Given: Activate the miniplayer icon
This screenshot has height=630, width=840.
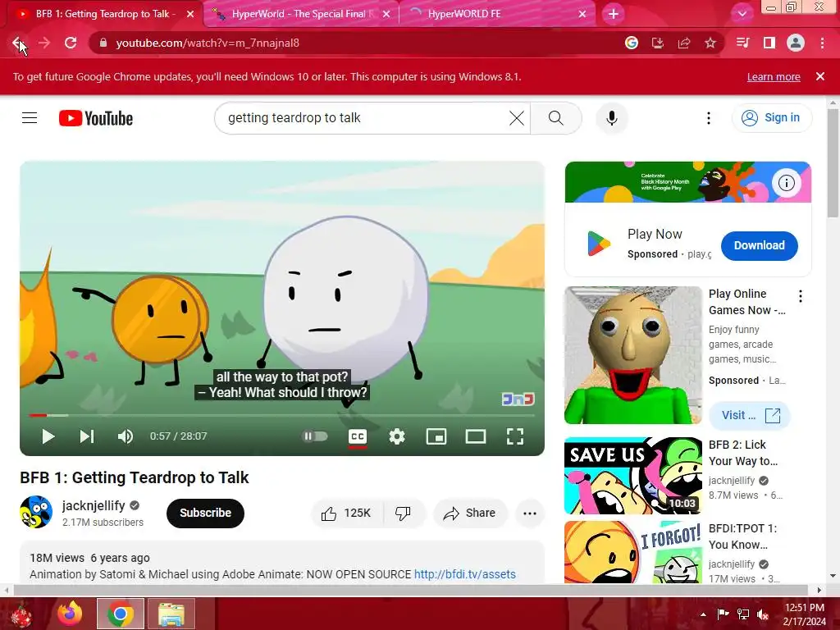Looking at the screenshot, I should coord(436,436).
